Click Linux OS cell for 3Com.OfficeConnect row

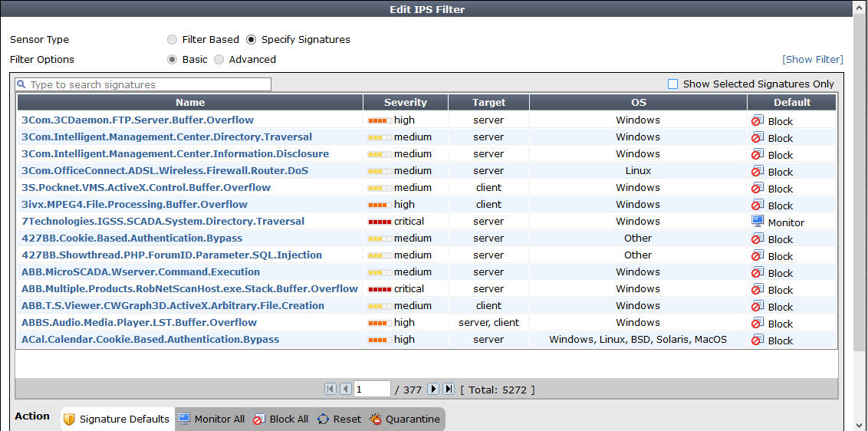click(638, 170)
